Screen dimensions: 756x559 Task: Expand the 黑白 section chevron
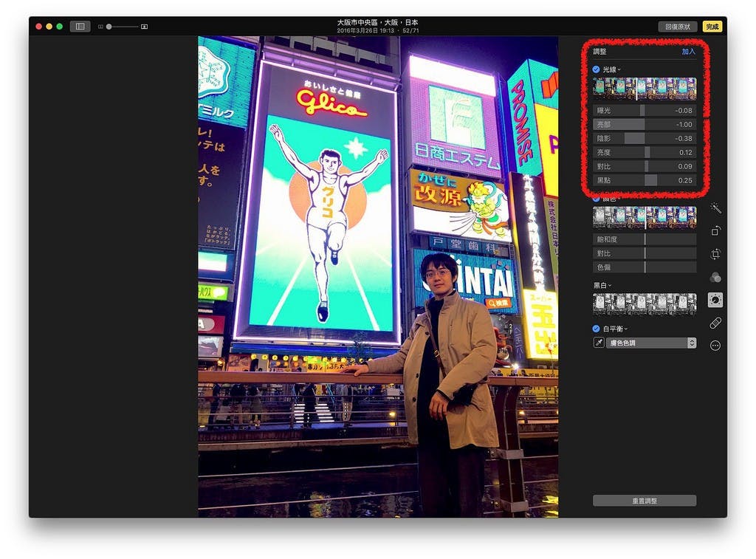click(610, 286)
